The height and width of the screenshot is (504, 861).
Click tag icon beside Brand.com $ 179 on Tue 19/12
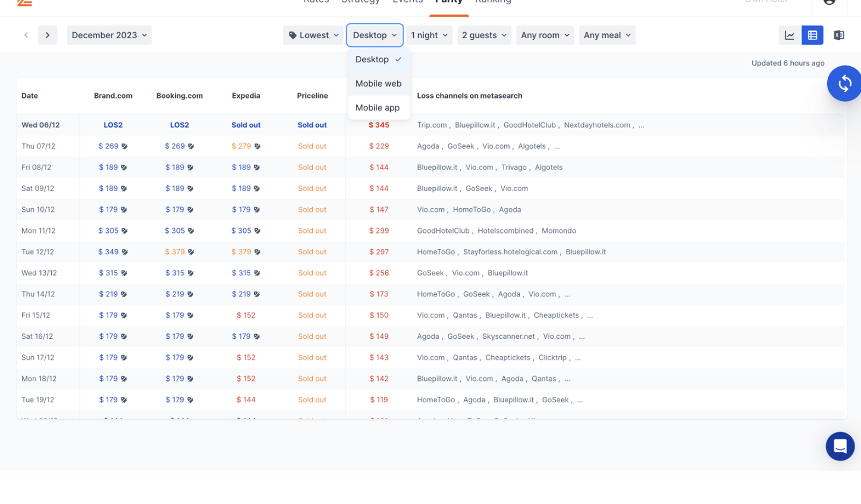pos(124,400)
